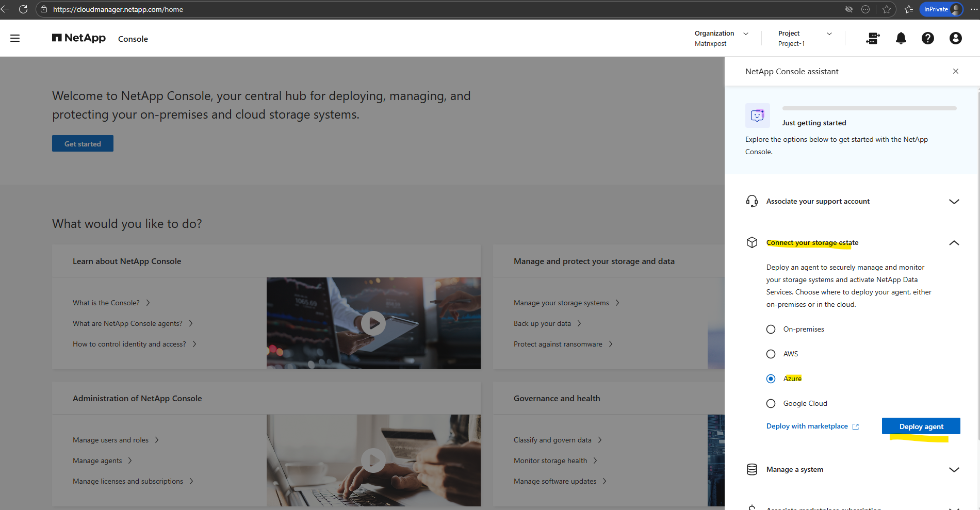Viewport: 980px width, 510px height.
Task: Open the Deploy with marketplace link
Action: tap(807, 426)
